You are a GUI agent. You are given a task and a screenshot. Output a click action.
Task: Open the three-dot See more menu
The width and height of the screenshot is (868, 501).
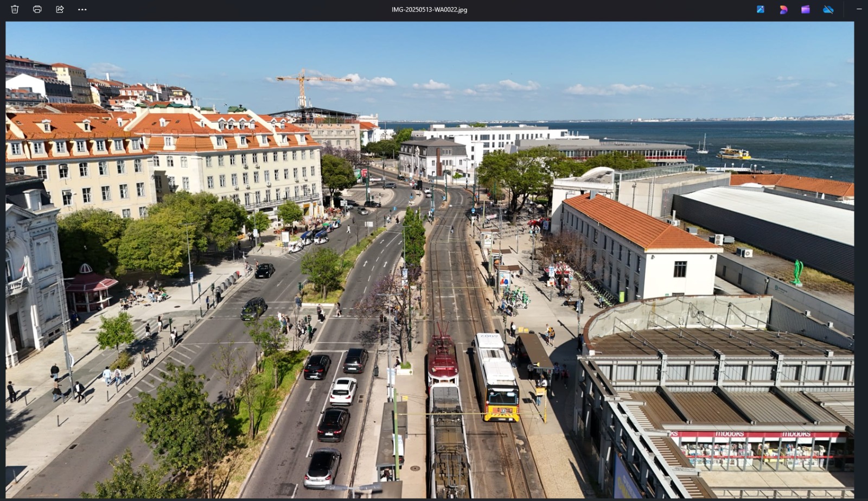(x=82, y=9)
